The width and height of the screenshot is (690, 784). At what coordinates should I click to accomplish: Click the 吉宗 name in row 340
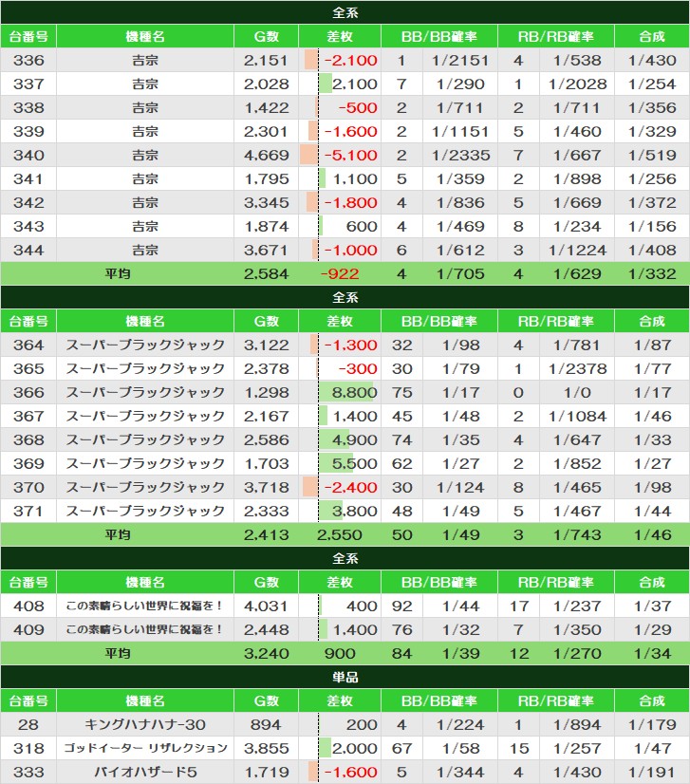click(145, 155)
